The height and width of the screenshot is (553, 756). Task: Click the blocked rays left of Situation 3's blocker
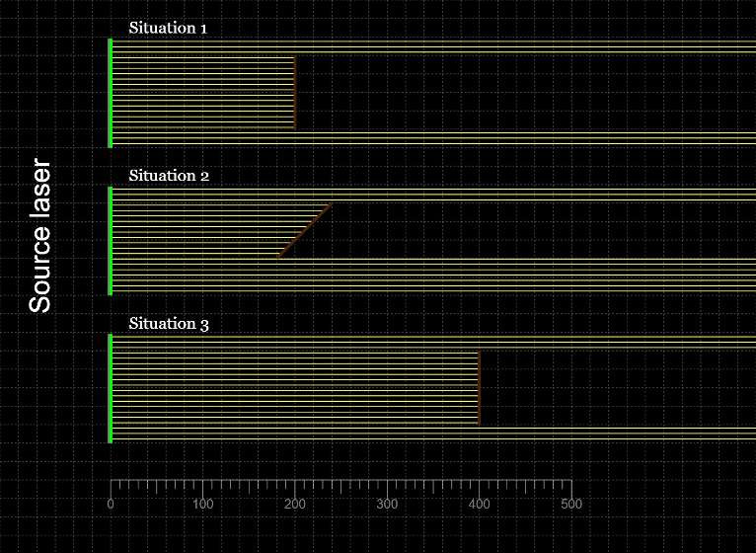click(296, 390)
